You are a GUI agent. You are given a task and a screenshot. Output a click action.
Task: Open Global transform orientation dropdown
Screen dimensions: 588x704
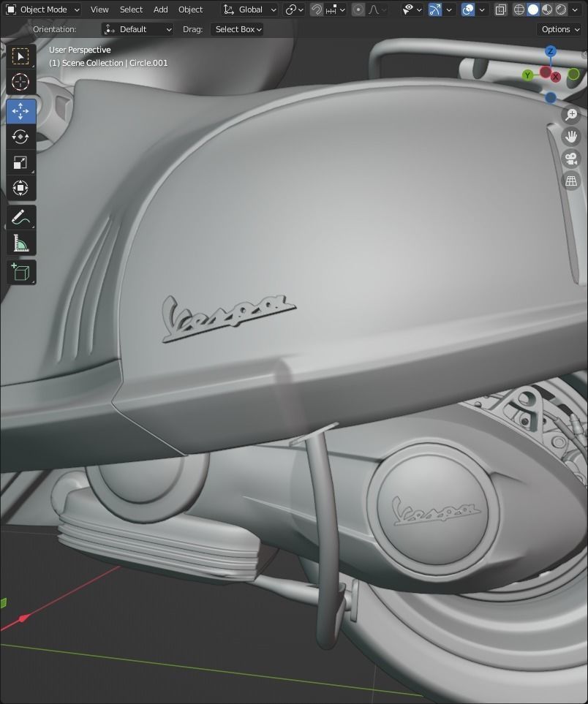(x=249, y=10)
